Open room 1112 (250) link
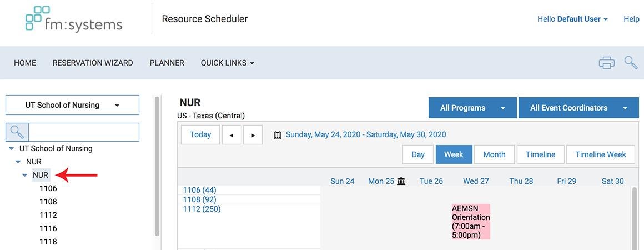The image size is (644, 250). click(x=202, y=209)
